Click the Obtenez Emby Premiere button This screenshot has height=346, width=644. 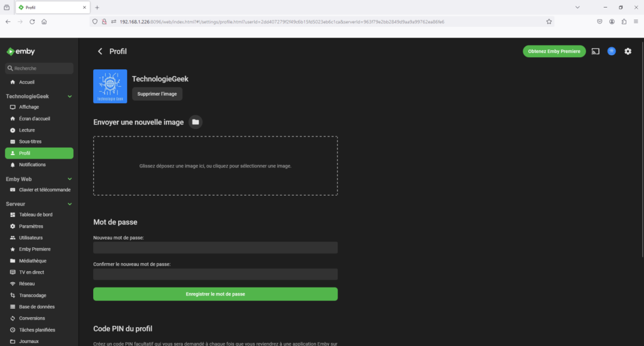coord(554,52)
